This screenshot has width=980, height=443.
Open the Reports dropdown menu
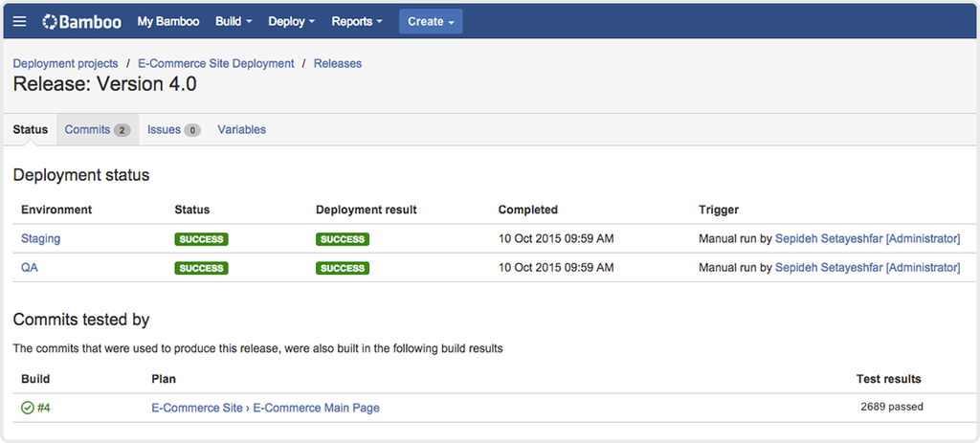[357, 21]
